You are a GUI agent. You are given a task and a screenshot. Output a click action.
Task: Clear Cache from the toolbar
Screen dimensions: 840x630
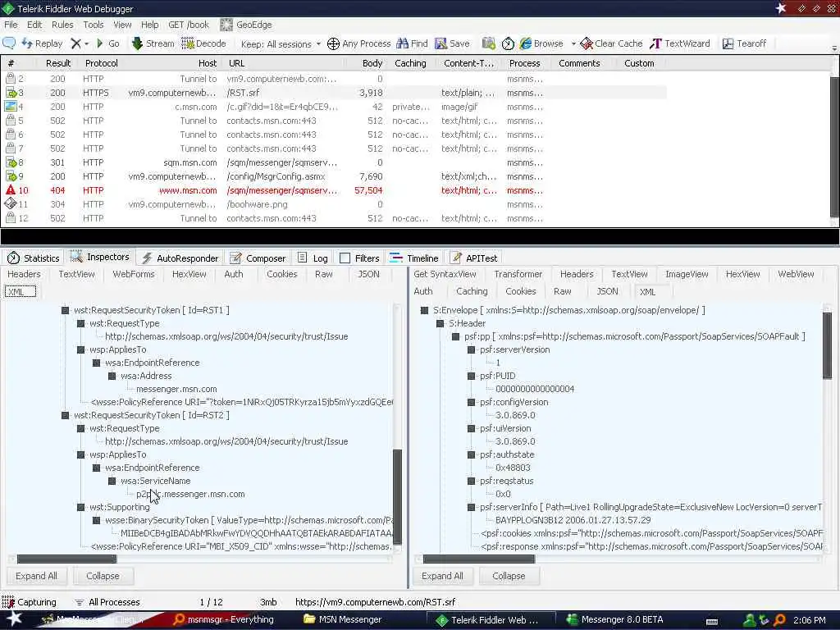(611, 43)
